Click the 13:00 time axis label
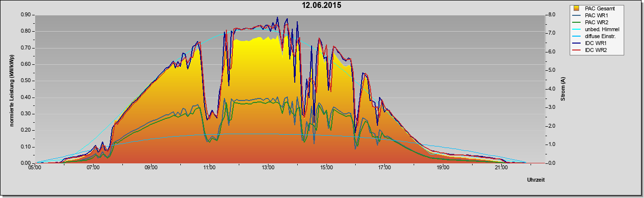 [268, 169]
